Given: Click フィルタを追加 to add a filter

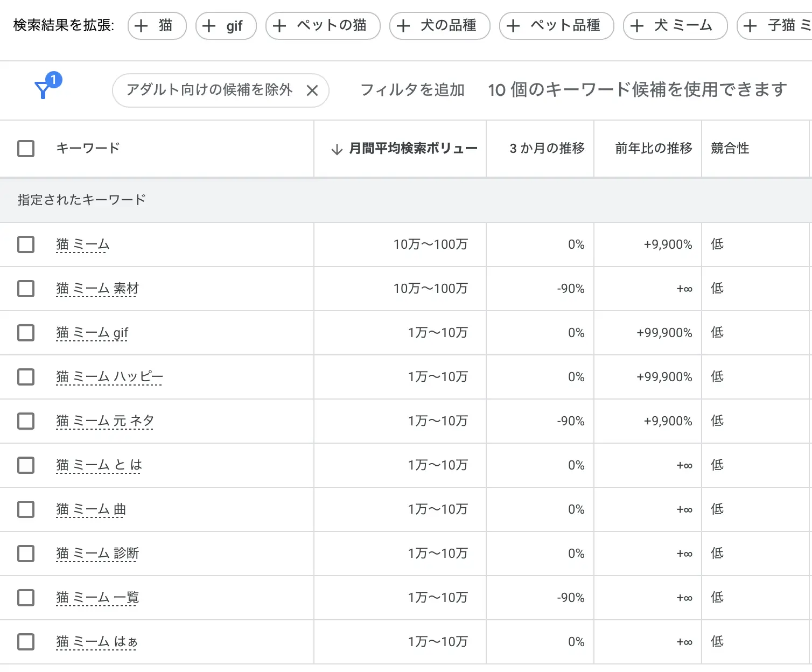Looking at the screenshot, I should pos(412,90).
